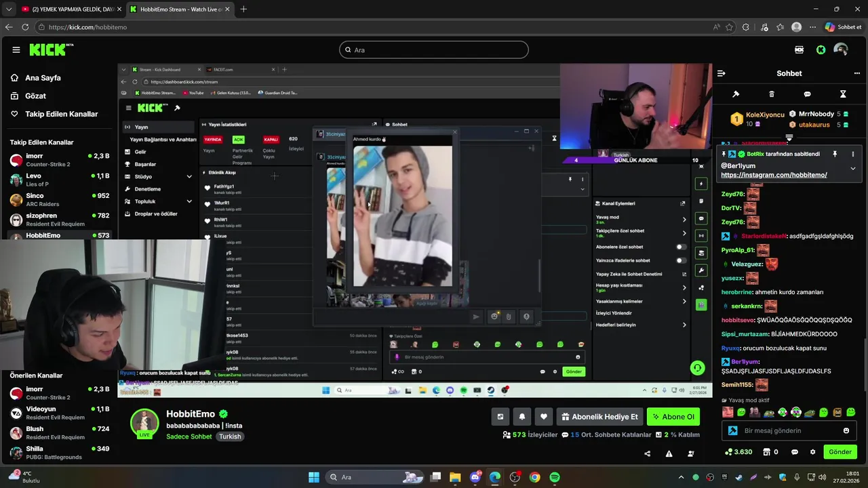Click the Abone Ol subscribe button
This screenshot has width=868, height=488.
point(673,417)
